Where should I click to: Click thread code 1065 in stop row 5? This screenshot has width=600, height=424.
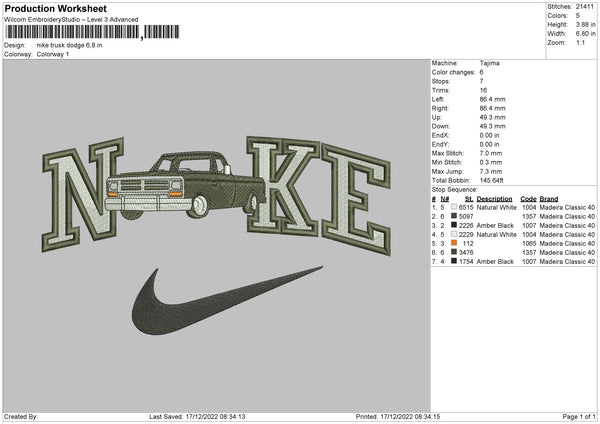[529, 243]
